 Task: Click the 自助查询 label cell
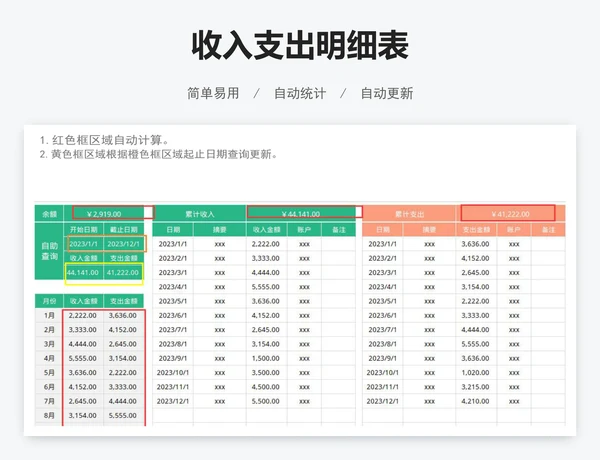coord(49,251)
